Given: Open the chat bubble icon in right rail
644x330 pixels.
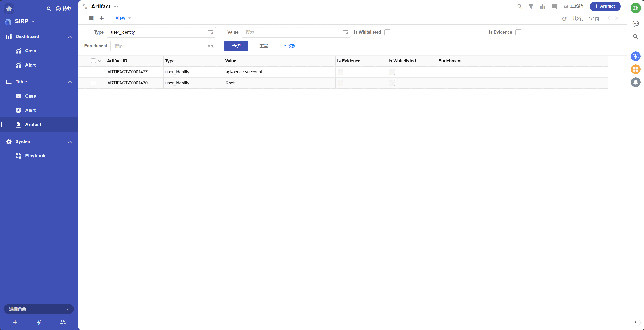Looking at the screenshot, I should tap(635, 24).
